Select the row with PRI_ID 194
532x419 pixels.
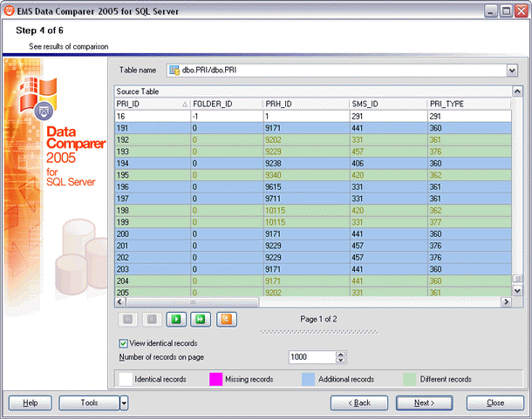[313, 164]
